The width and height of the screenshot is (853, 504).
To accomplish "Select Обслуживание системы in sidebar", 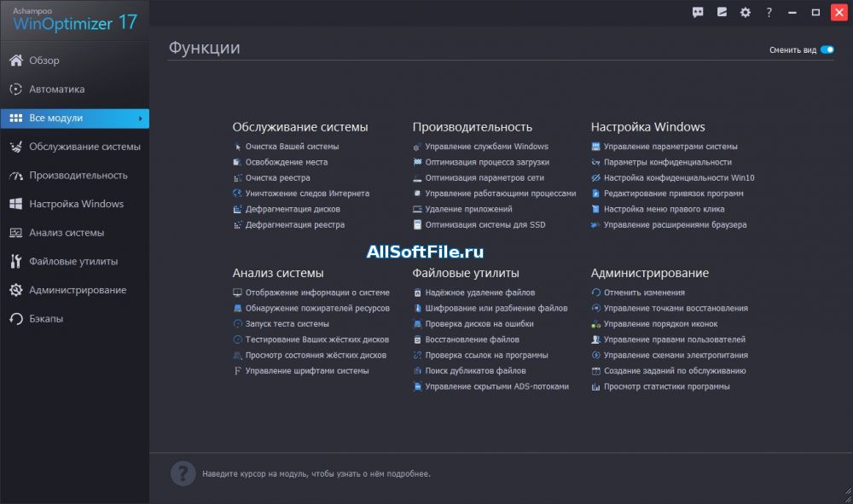I will coord(75,147).
